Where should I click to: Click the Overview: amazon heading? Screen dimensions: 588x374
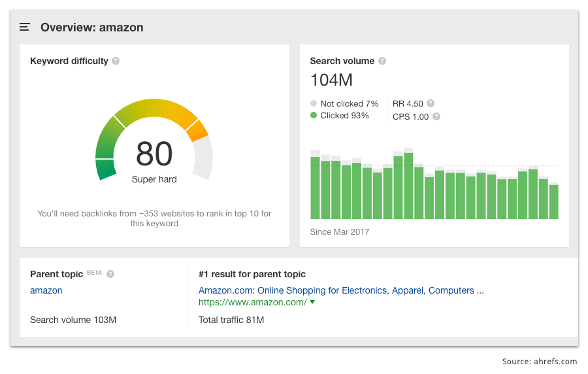pyautogui.click(x=92, y=27)
